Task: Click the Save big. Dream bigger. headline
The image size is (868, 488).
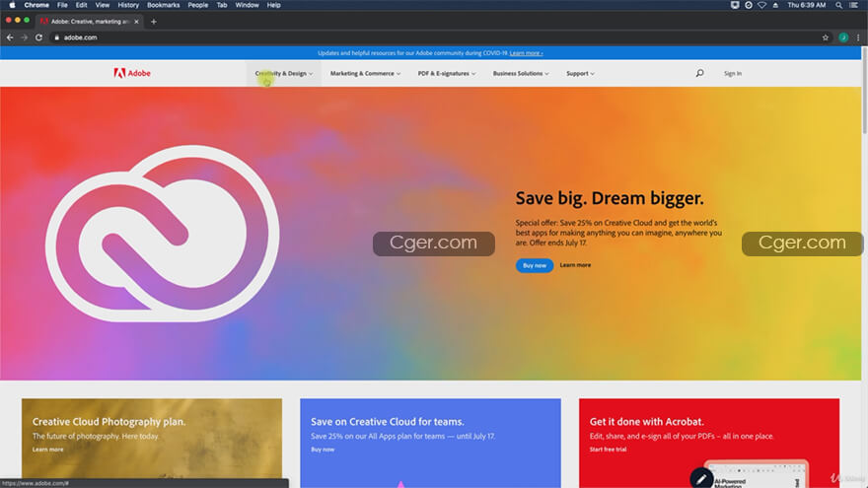Action: click(610, 198)
